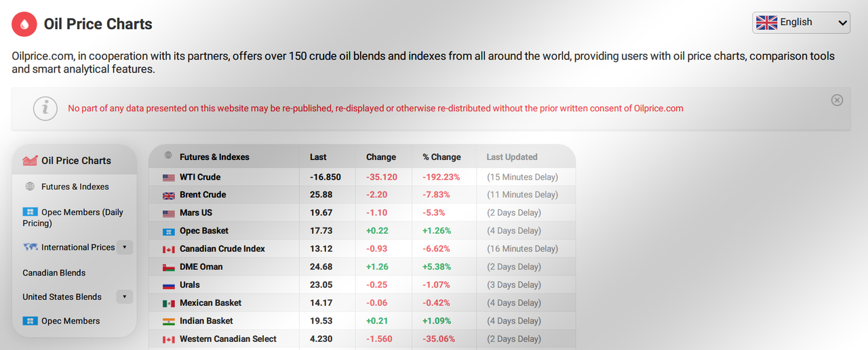
Task: Click the info icon in the notice bar
Action: click(x=45, y=109)
